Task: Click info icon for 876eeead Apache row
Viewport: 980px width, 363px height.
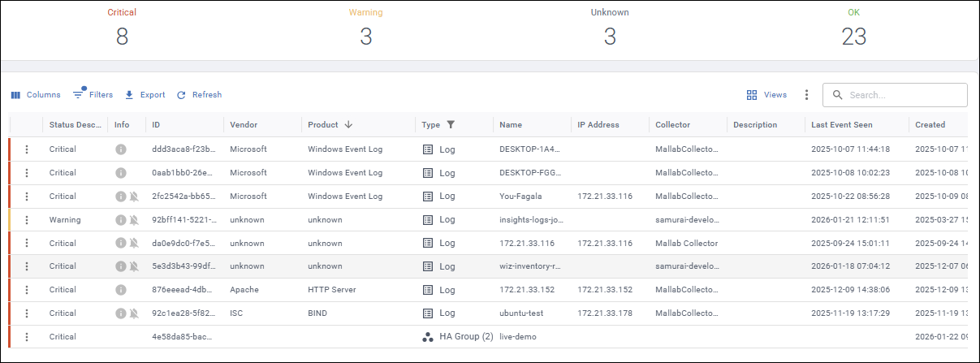Action: click(121, 290)
